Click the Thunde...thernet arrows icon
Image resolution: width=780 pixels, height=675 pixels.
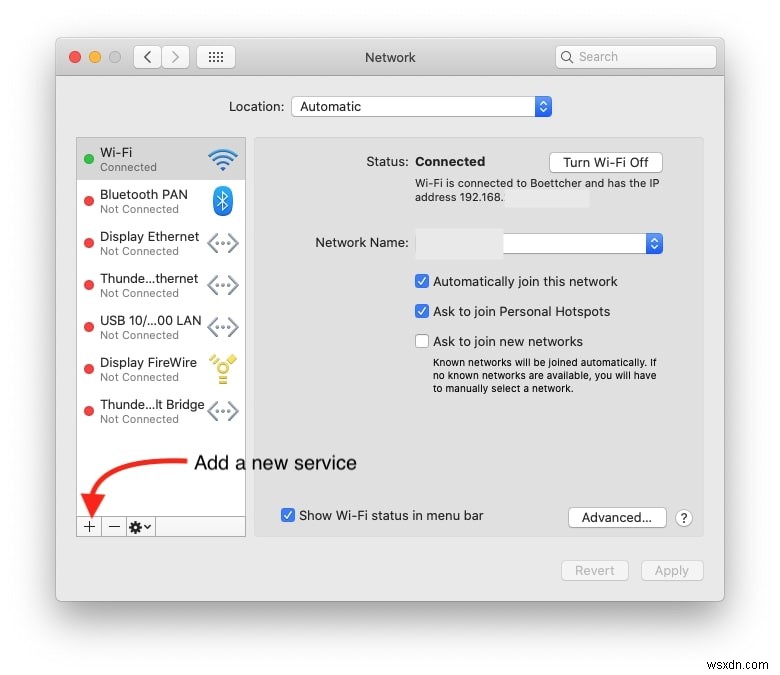[x=222, y=285]
